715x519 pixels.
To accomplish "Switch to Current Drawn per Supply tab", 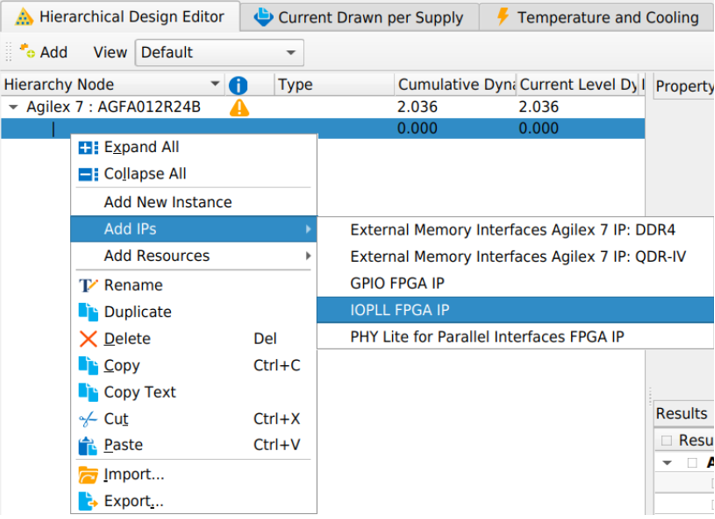I will [x=359, y=17].
